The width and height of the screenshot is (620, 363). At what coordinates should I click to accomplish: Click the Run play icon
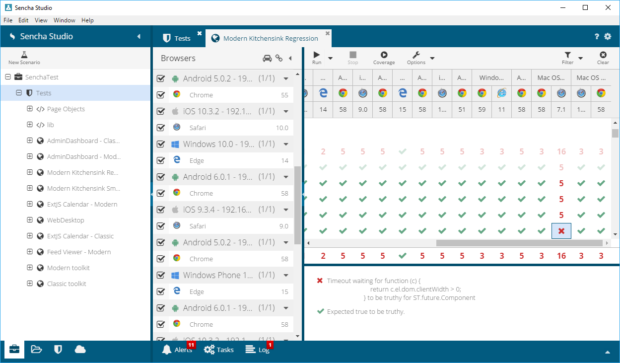click(x=316, y=55)
